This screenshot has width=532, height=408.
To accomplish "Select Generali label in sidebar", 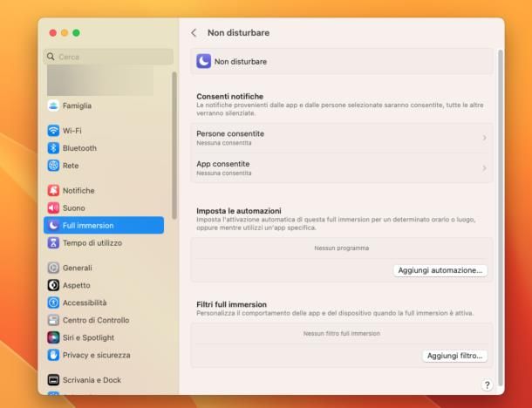I will [78, 268].
